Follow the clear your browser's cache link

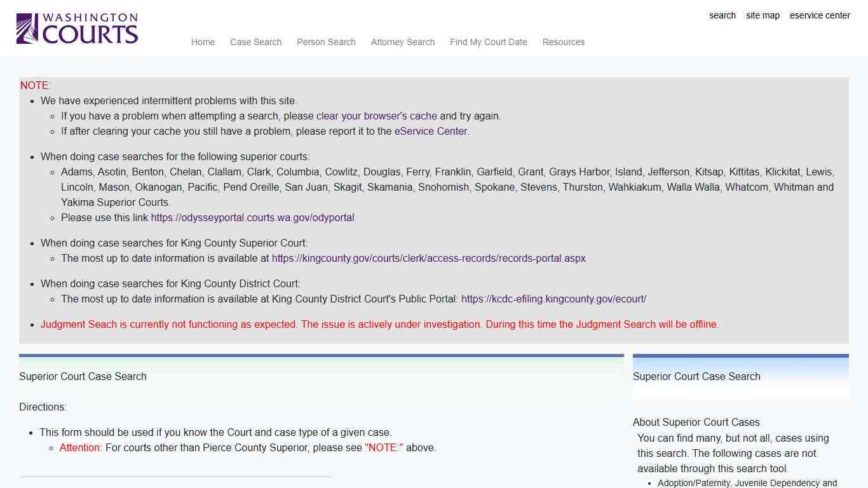[x=376, y=116]
